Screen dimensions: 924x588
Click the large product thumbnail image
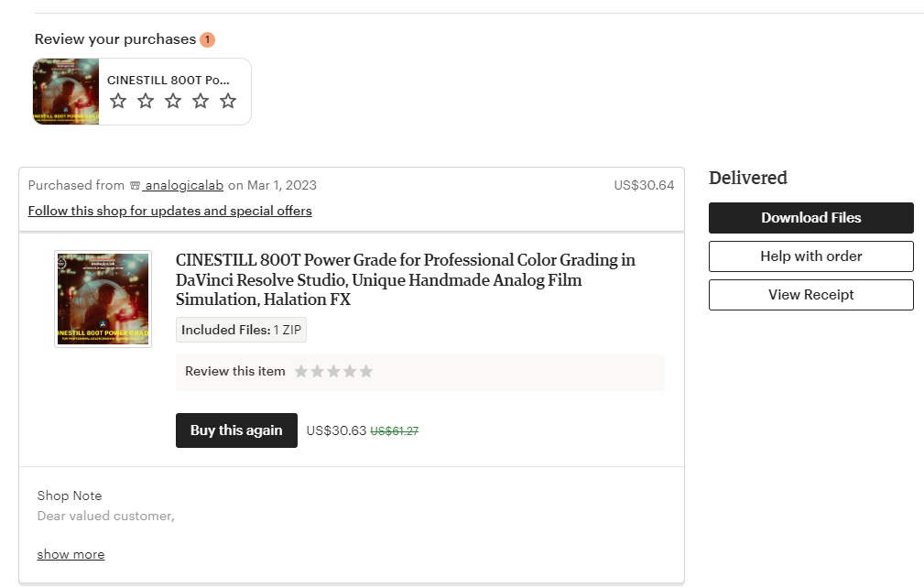[x=103, y=299]
